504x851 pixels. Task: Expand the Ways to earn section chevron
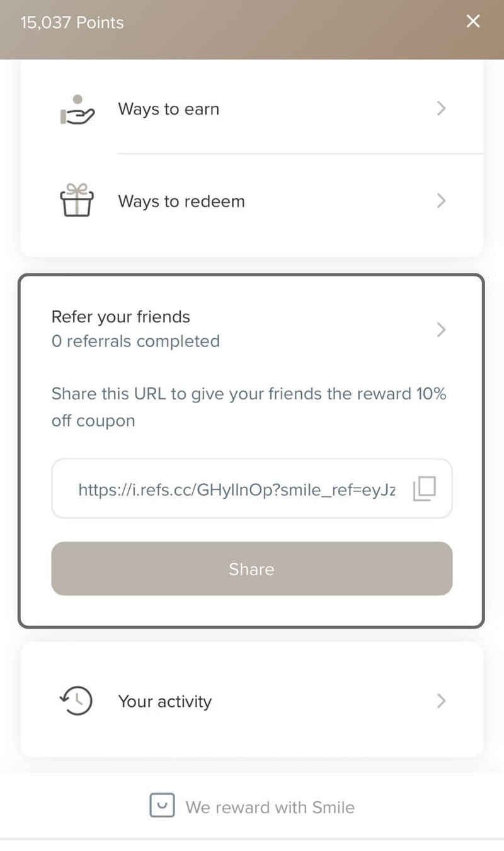point(442,108)
